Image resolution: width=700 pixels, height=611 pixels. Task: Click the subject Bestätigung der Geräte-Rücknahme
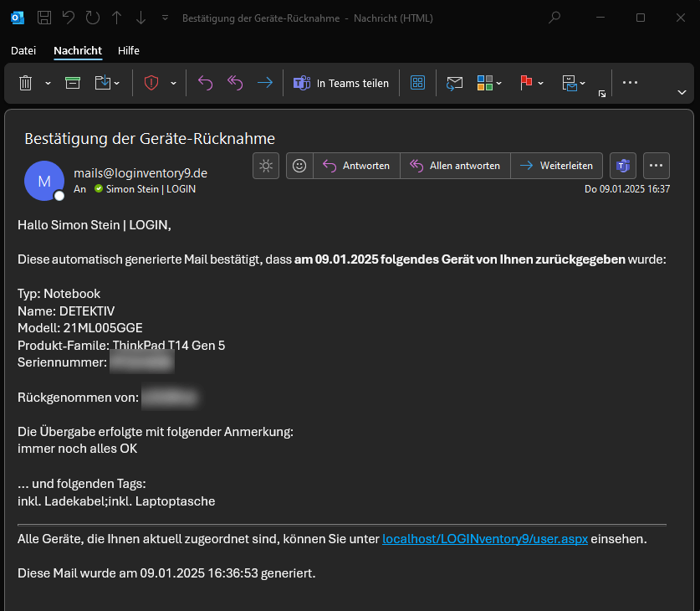[x=150, y=139]
